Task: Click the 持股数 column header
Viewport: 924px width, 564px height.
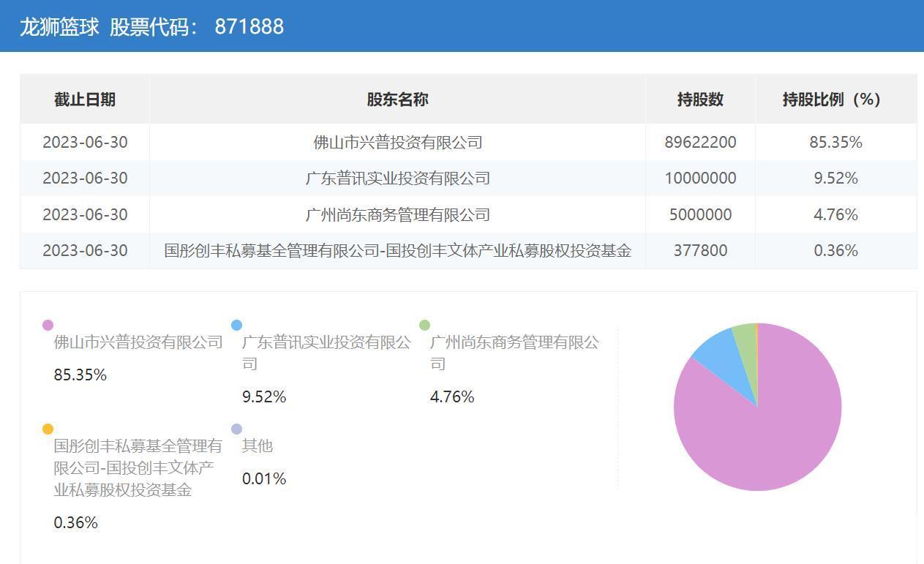Action: 700,99
